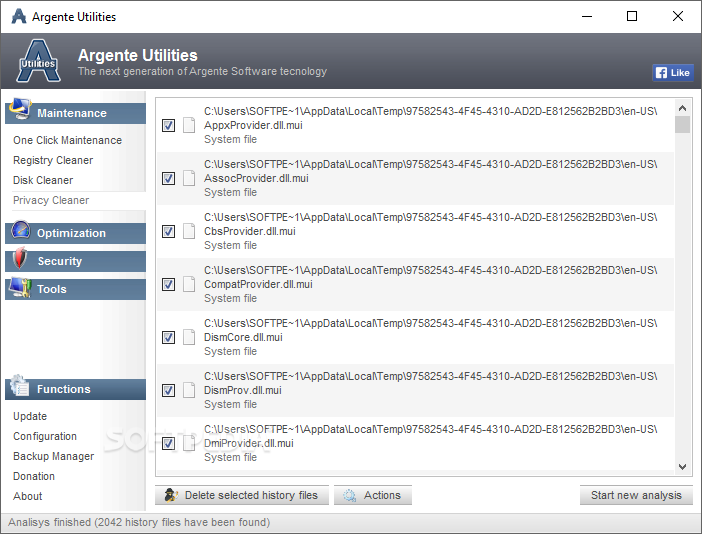This screenshot has width=702, height=534.
Task: Uncheck the DismCore.dll.mui checkbox
Action: 168,337
